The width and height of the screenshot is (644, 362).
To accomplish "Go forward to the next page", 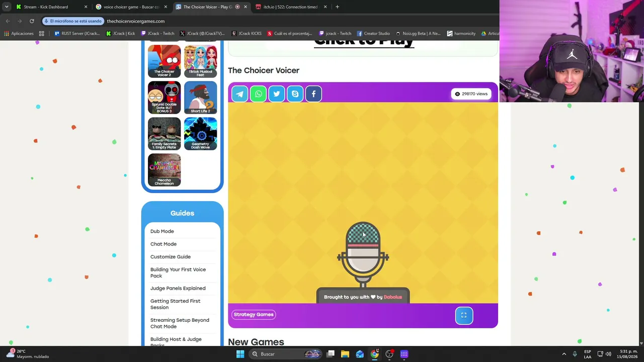I will (20, 21).
